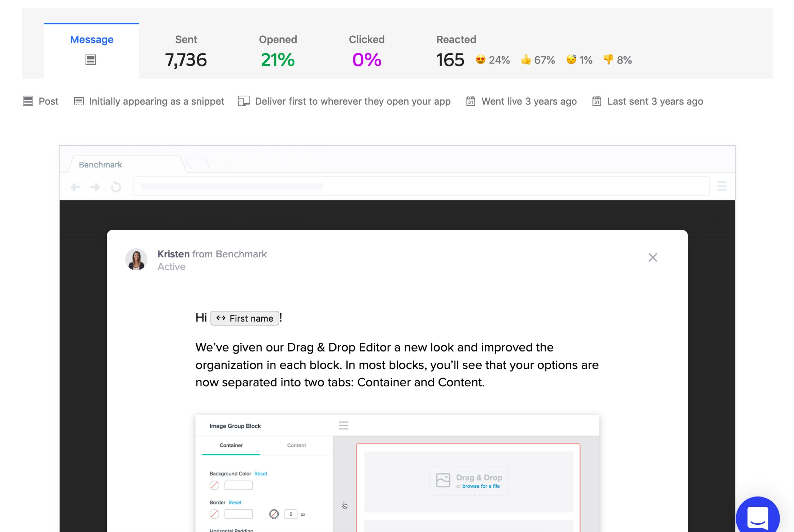Click the message body paragraph text
This screenshot has width=794, height=532.
[x=397, y=365]
